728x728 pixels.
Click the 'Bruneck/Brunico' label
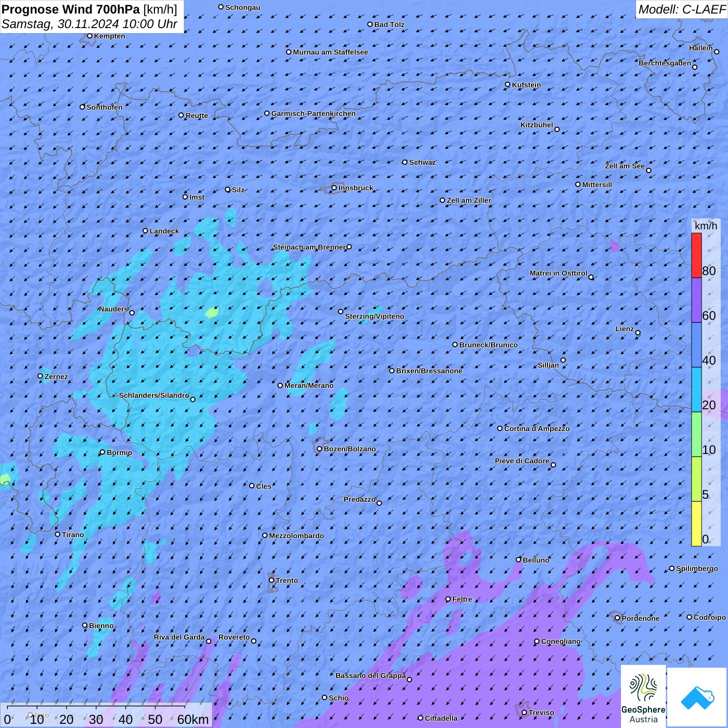488,345
